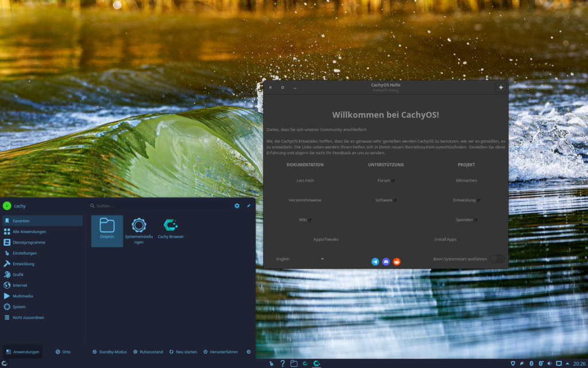This screenshot has height=368, width=588.
Task: Click the sparkle button in CachyOS Hello titlebar
Action: coord(501,87)
